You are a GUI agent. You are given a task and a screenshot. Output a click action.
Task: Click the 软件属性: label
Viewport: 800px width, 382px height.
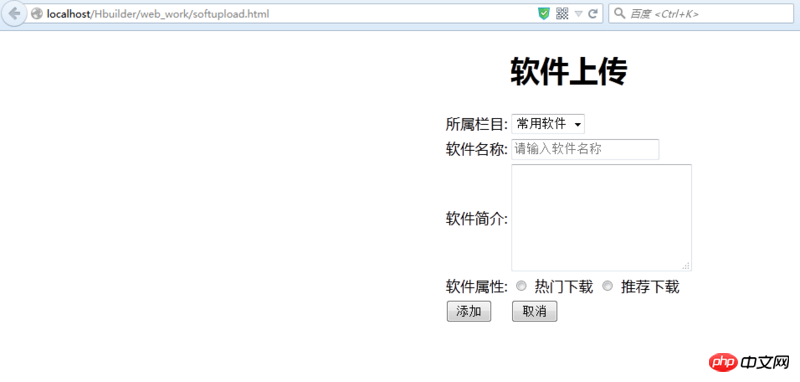click(477, 287)
